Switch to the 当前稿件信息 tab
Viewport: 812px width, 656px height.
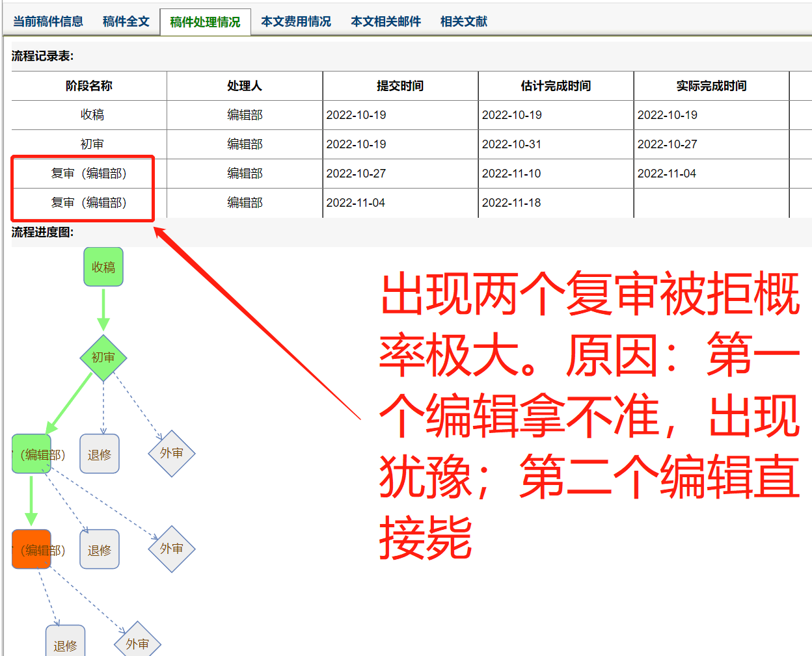pyautogui.click(x=48, y=21)
